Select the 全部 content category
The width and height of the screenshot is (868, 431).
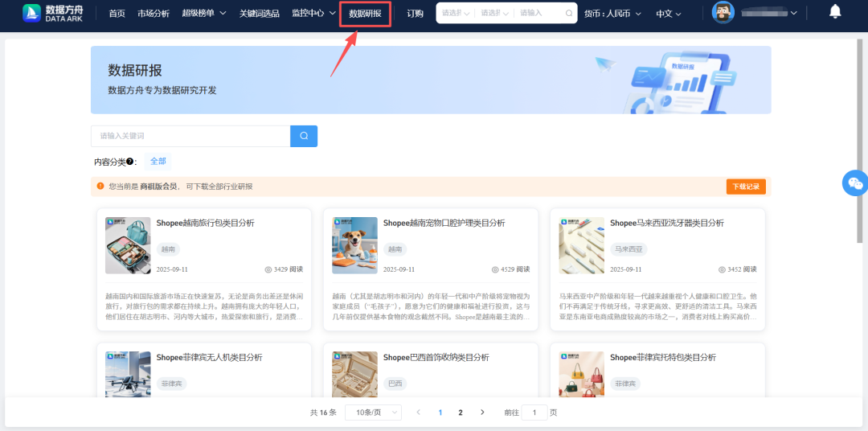[158, 161]
